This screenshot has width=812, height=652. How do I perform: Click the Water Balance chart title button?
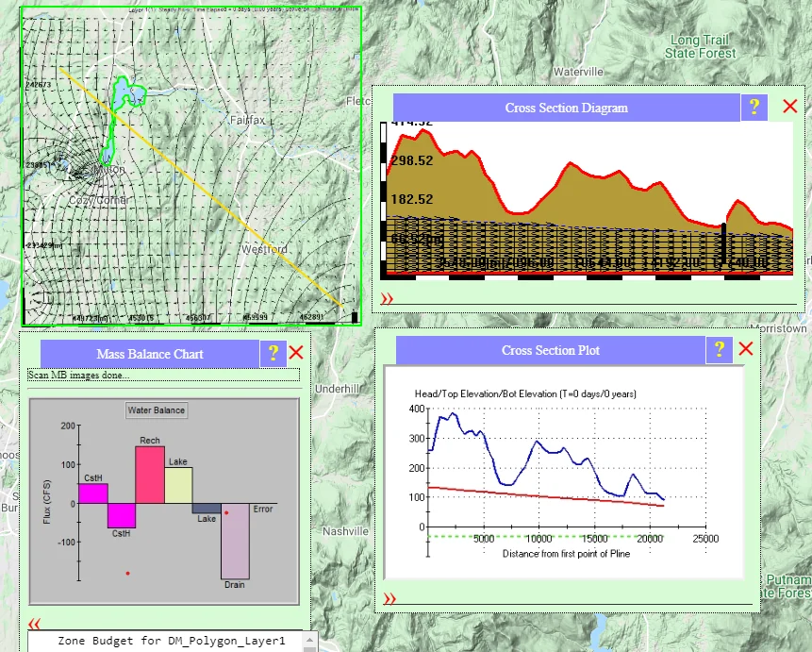pyautogui.click(x=157, y=410)
